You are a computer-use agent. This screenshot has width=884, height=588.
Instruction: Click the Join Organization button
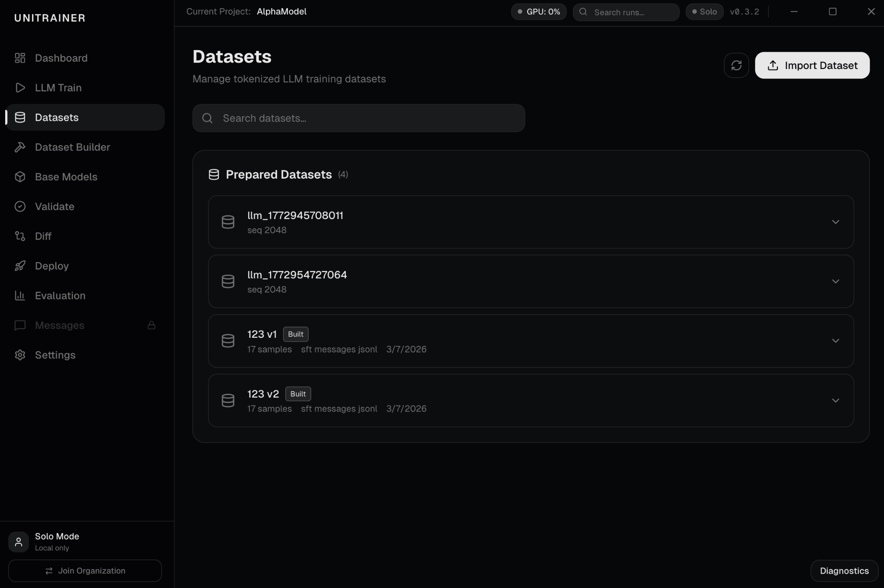tap(85, 571)
